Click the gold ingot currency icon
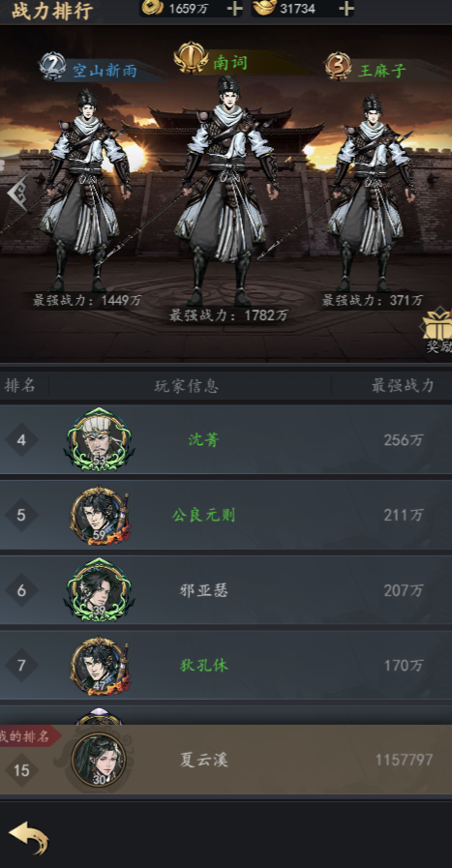The image size is (452, 868). point(265,8)
